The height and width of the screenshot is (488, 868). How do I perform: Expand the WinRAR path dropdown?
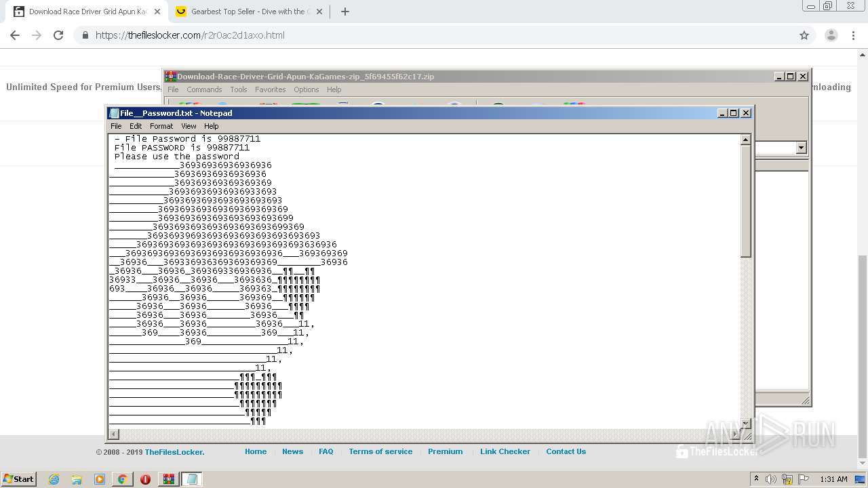coord(801,148)
